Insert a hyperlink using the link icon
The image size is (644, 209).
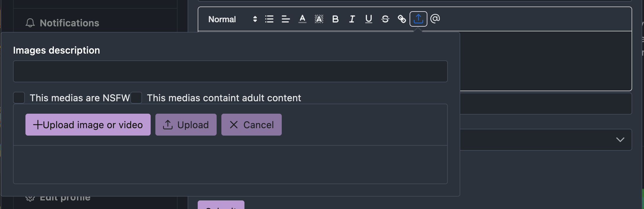[x=401, y=19]
